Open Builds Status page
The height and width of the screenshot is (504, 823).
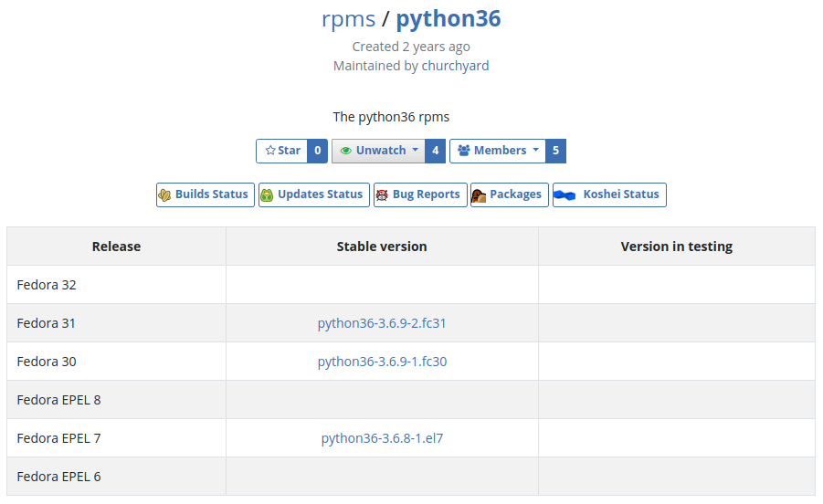click(206, 194)
